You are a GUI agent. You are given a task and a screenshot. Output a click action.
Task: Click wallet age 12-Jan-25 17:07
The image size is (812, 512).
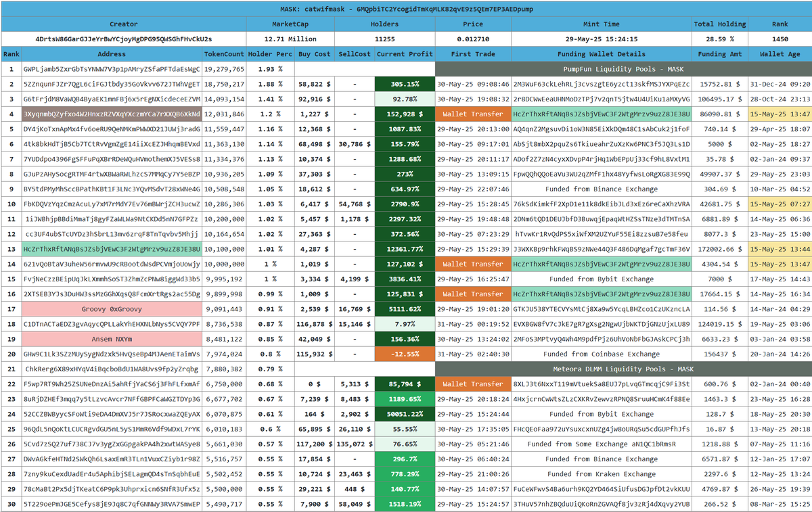point(779,459)
